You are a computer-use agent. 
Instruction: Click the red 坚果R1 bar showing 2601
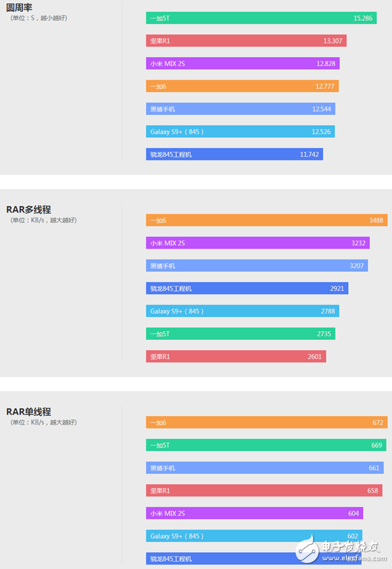[x=236, y=356]
